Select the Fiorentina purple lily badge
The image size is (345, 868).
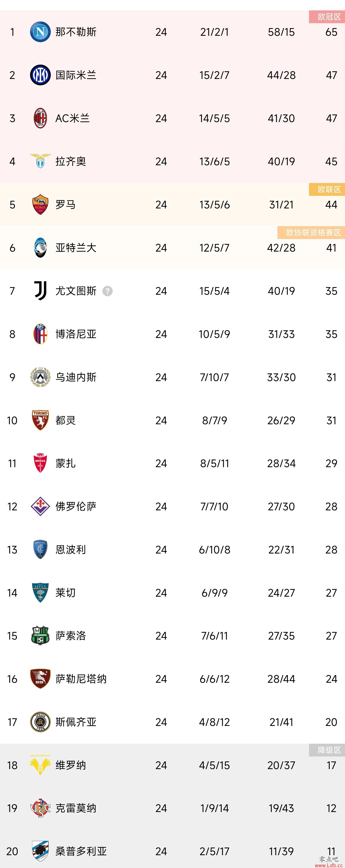[x=40, y=506]
